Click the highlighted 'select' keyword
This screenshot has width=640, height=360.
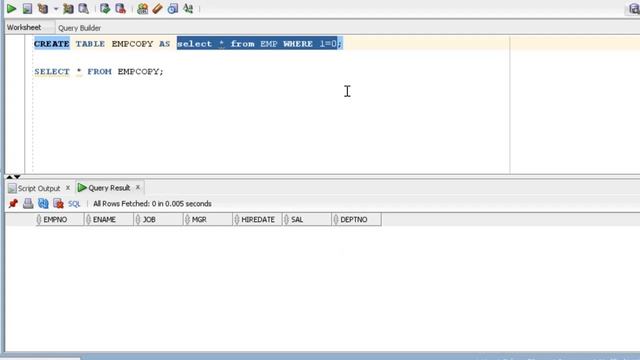[x=195, y=44]
